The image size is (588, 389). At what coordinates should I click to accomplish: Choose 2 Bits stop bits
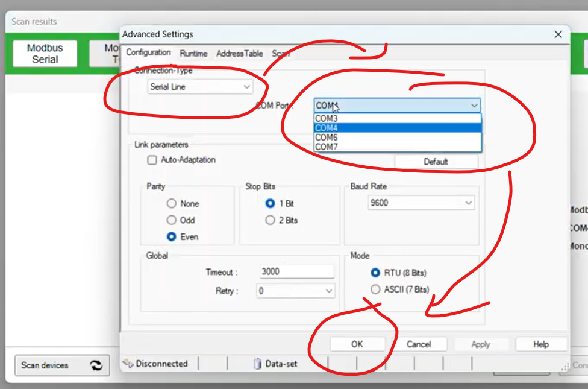click(x=271, y=220)
